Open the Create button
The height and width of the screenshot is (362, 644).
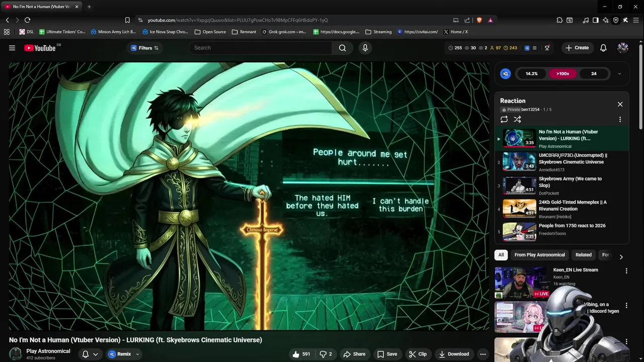tap(577, 48)
